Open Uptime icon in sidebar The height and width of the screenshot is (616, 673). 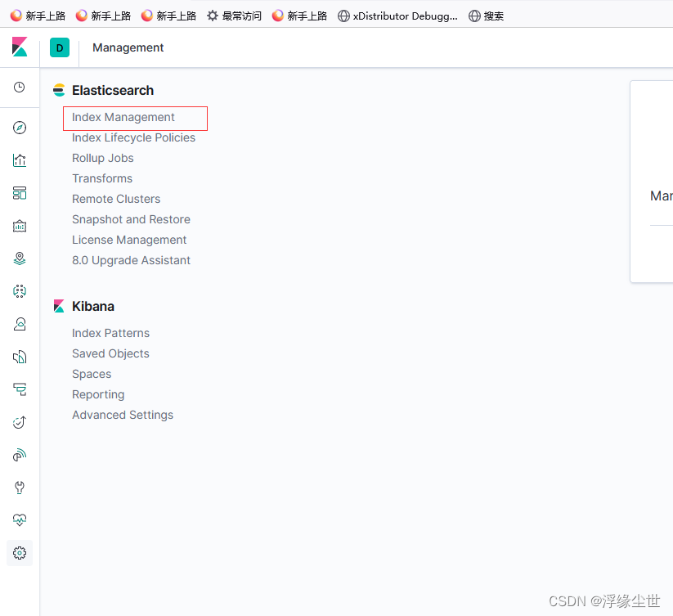pyautogui.click(x=20, y=422)
